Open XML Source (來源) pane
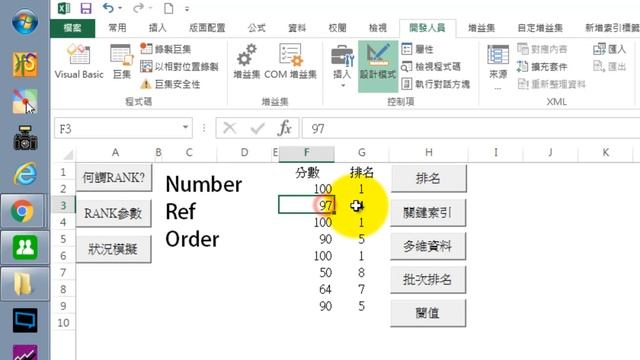The image size is (640, 360). (498, 66)
